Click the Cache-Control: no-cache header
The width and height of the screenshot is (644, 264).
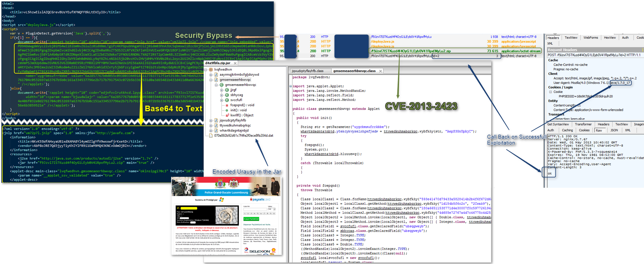570,65
